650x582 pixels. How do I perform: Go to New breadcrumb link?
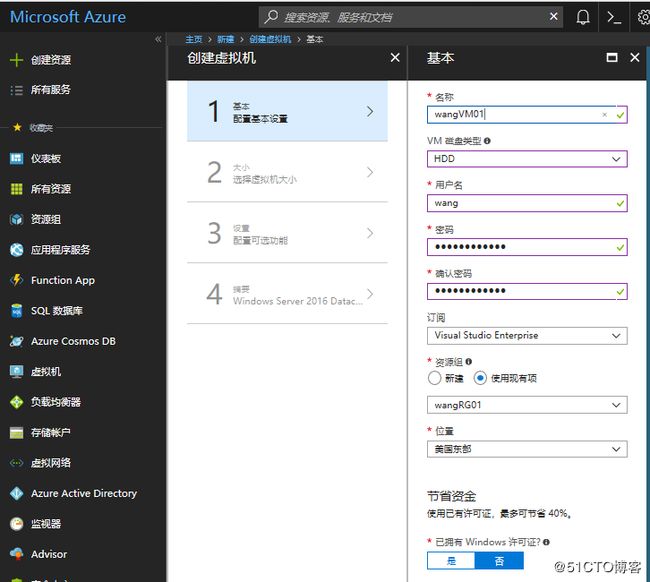pyautogui.click(x=226, y=39)
